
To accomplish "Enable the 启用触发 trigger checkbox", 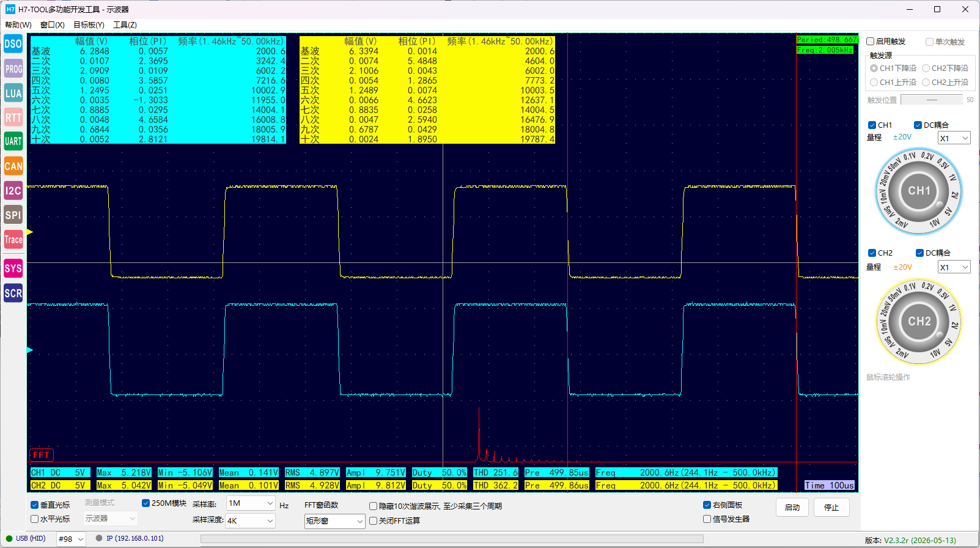I will coord(871,42).
